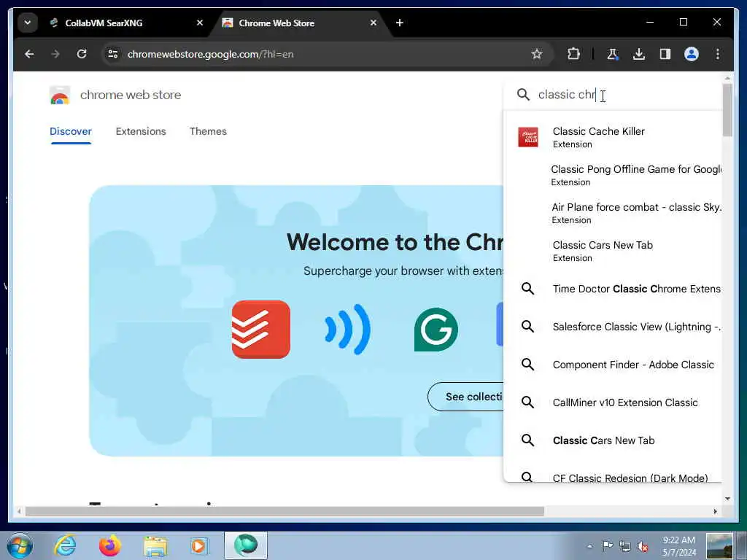Launch Internet Explorer from taskbar

tap(65, 545)
